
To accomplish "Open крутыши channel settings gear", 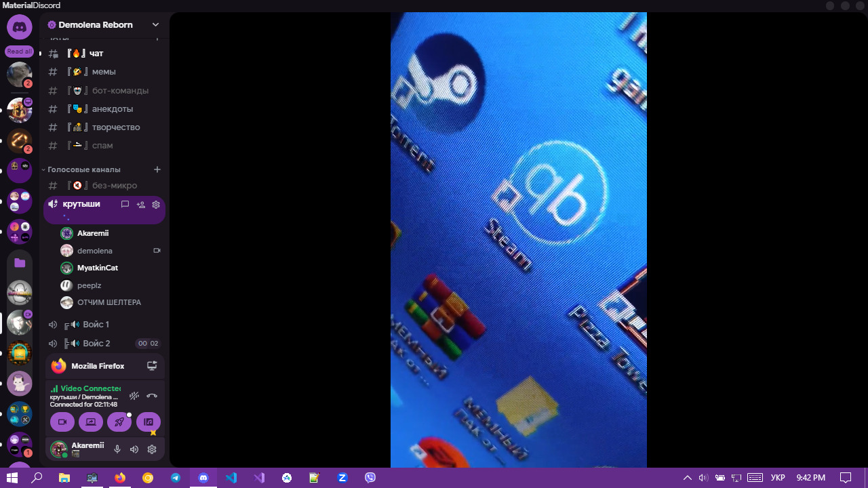I will 156,205.
